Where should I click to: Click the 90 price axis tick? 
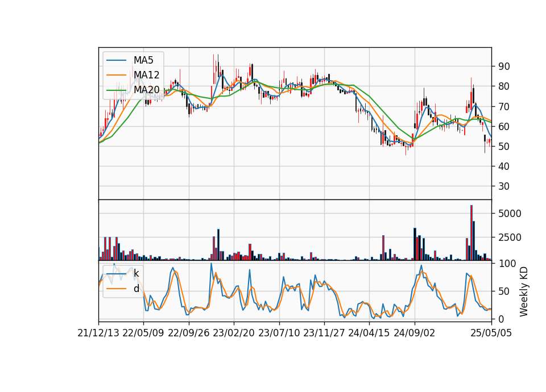point(504,66)
